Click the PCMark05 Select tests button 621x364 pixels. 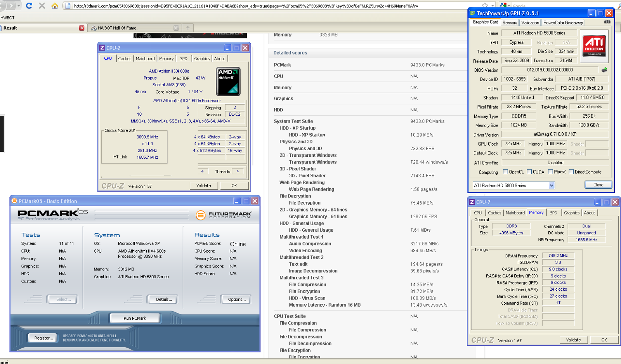coord(62,299)
